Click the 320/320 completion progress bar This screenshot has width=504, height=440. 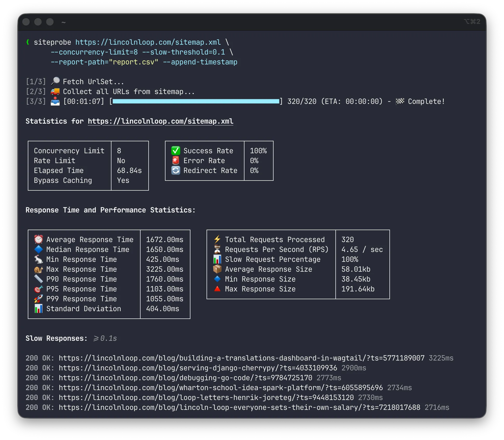[x=196, y=101]
